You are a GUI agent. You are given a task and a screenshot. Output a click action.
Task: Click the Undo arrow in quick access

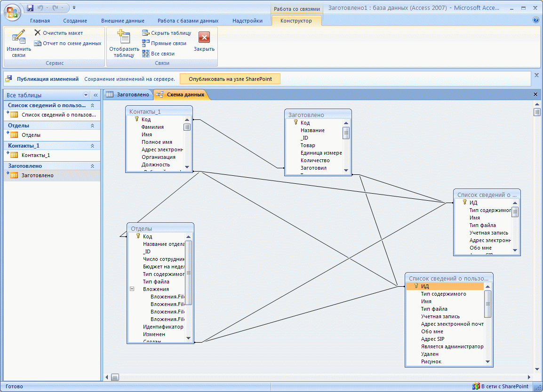point(40,7)
